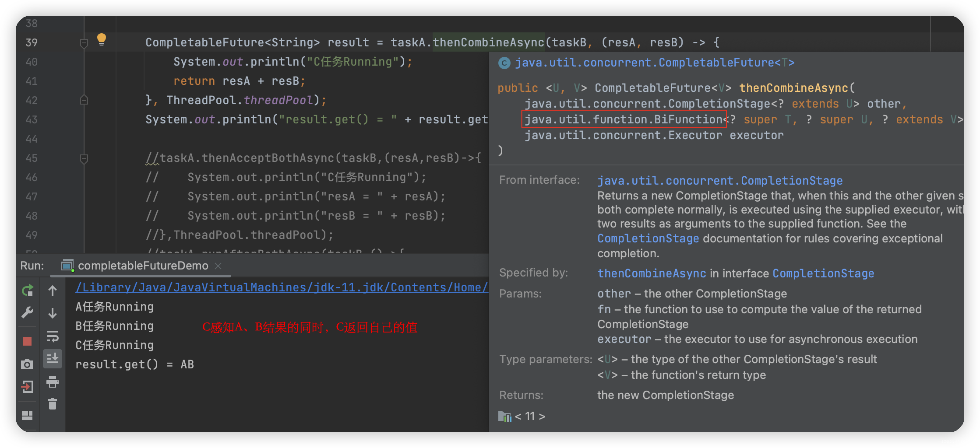The height and width of the screenshot is (448, 980).
Task: Click 'result.get() = AB' console output
Action: 135,364
